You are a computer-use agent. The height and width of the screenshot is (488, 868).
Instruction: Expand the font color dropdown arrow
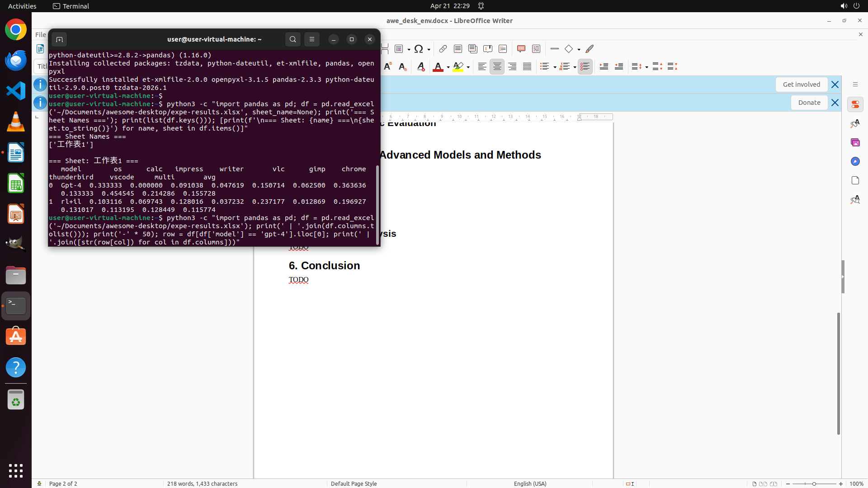pyautogui.click(x=448, y=67)
